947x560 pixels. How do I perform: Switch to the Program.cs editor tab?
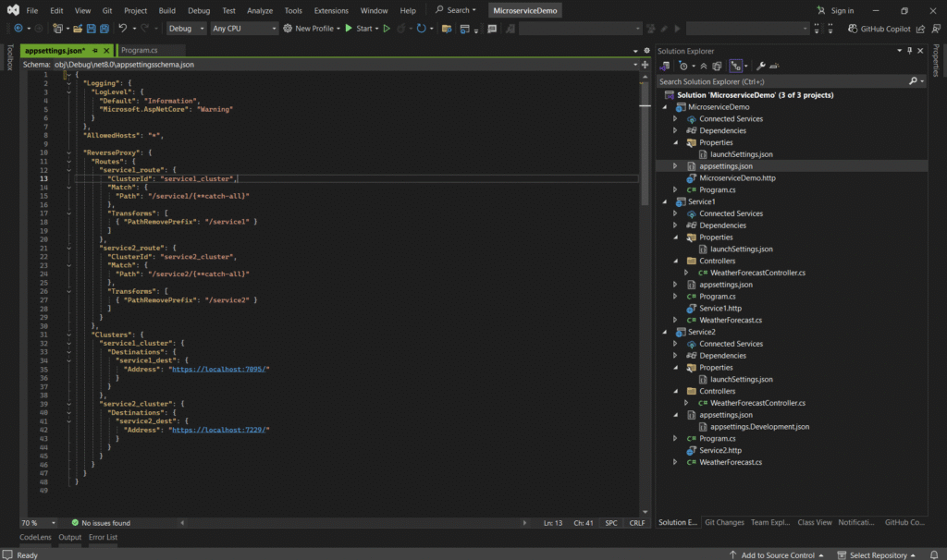[x=139, y=50]
